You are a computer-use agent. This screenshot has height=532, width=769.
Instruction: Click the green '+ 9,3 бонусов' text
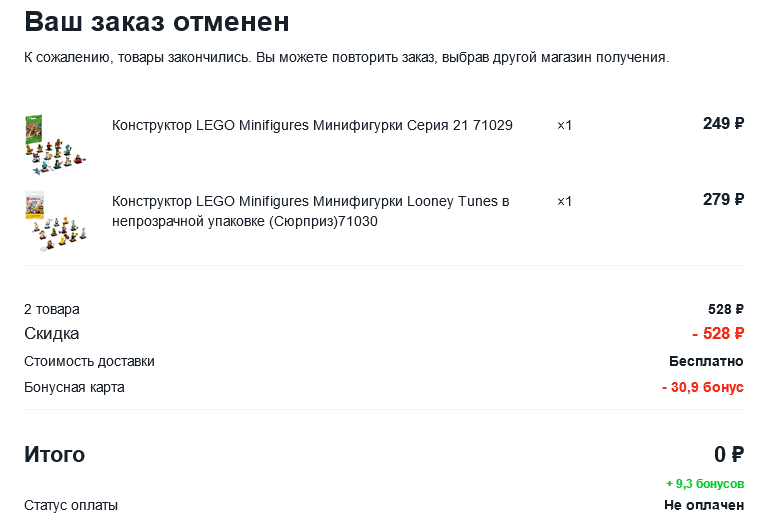pos(705,484)
